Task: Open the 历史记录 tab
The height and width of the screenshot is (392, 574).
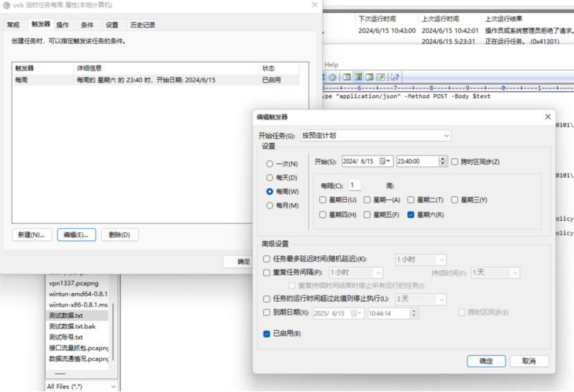Action: [x=142, y=25]
